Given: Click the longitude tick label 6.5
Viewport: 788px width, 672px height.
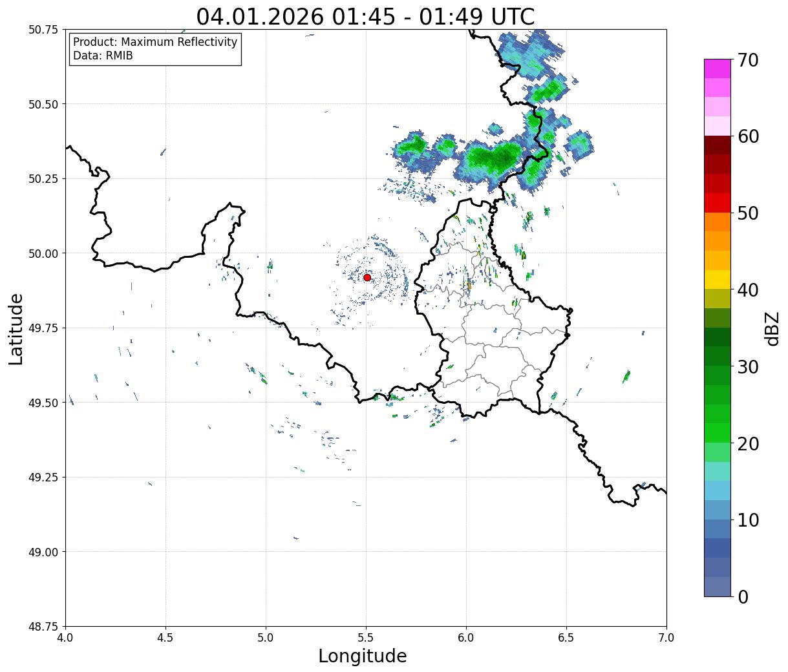Looking at the screenshot, I should (x=566, y=638).
